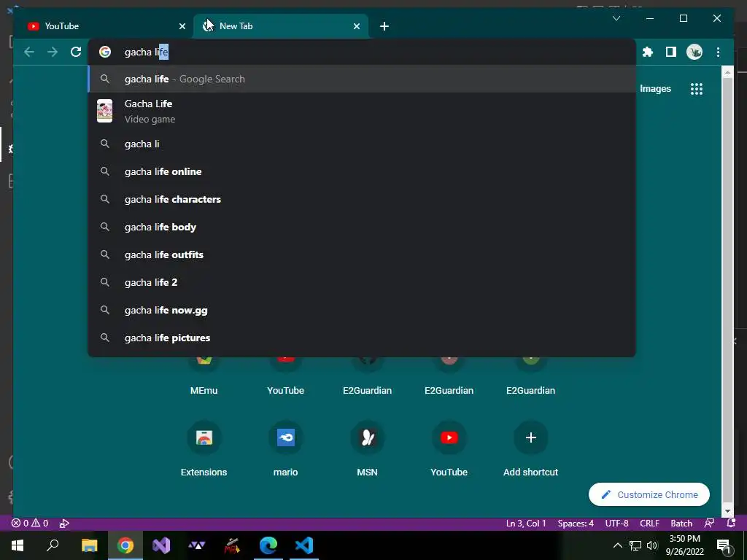
Task: Click the feedback icon in VS Code status bar
Action: 709,524
